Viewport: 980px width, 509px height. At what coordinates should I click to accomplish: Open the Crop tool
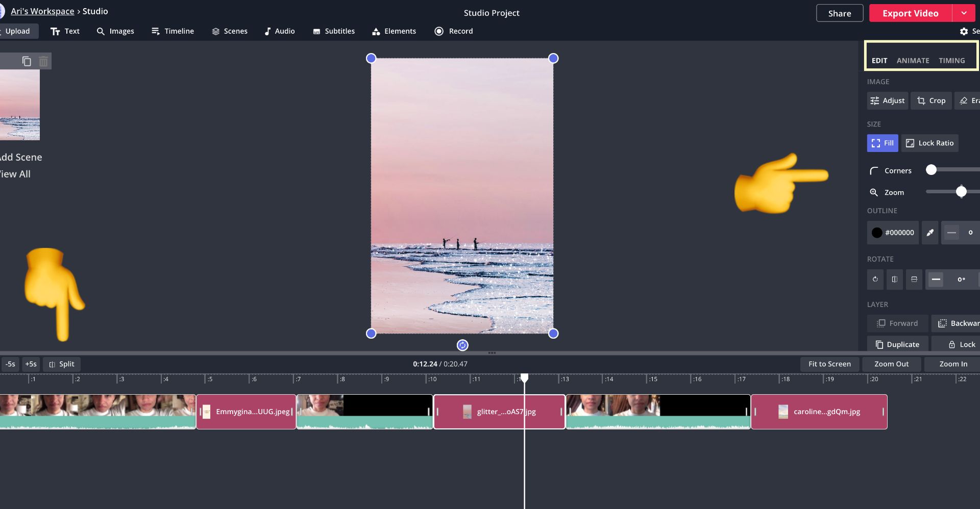pos(931,100)
